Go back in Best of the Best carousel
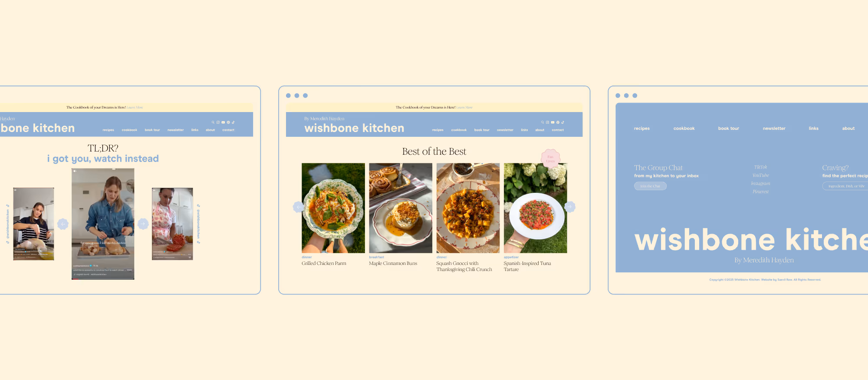The height and width of the screenshot is (380, 868). 298,207
